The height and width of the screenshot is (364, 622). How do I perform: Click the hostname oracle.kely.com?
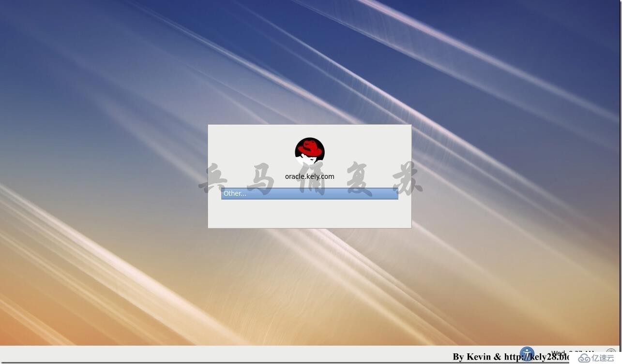click(x=309, y=176)
